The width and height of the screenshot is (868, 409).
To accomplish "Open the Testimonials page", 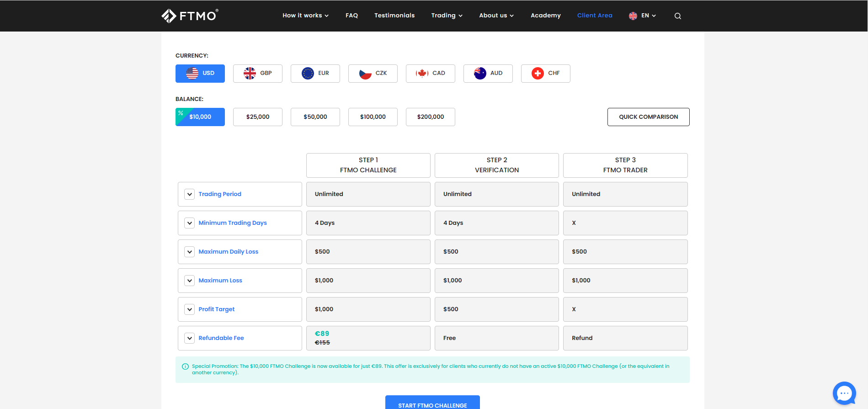I will click(394, 16).
